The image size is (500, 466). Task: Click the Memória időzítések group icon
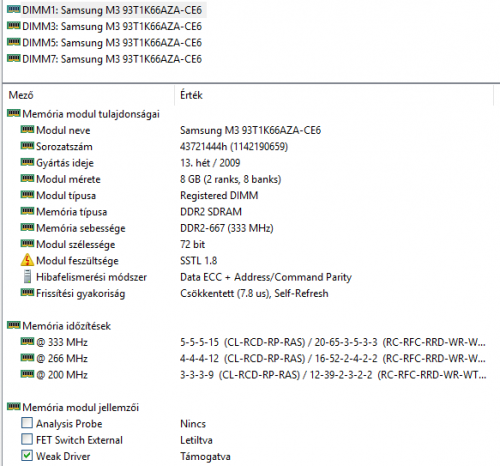(14, 325)
